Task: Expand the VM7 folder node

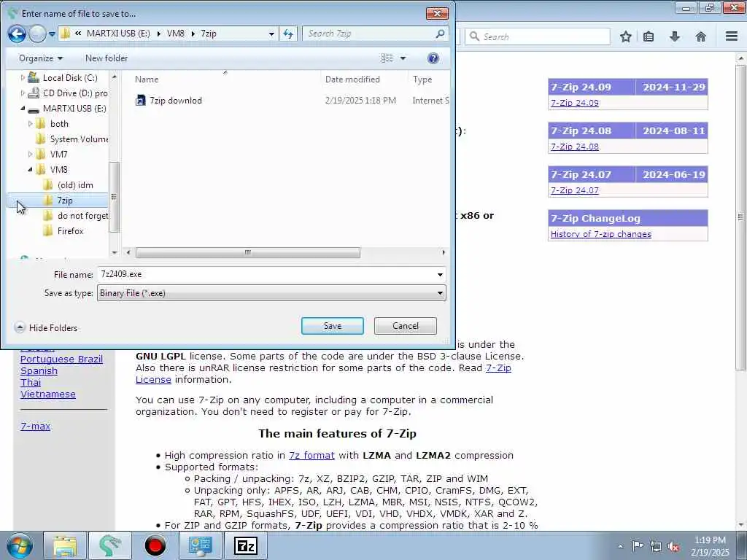Action: (30, 155)
